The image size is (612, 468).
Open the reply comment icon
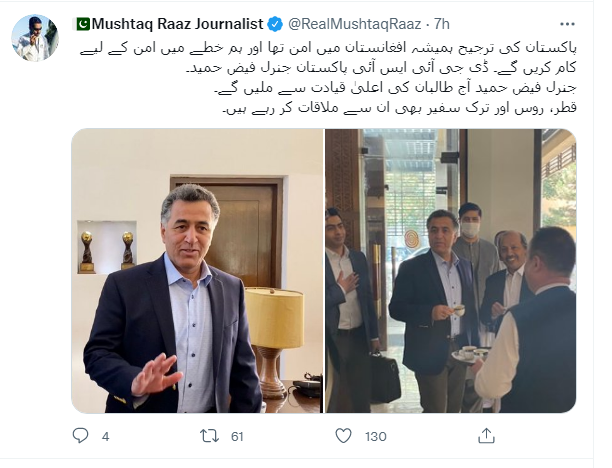(x=80, y=436)
